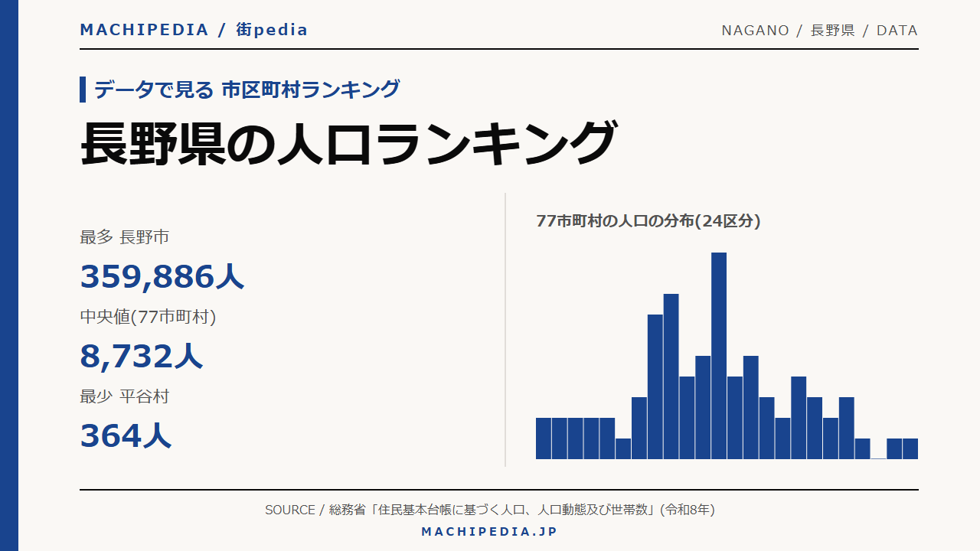Click the label 最多 長野市

tap(124, 237)
